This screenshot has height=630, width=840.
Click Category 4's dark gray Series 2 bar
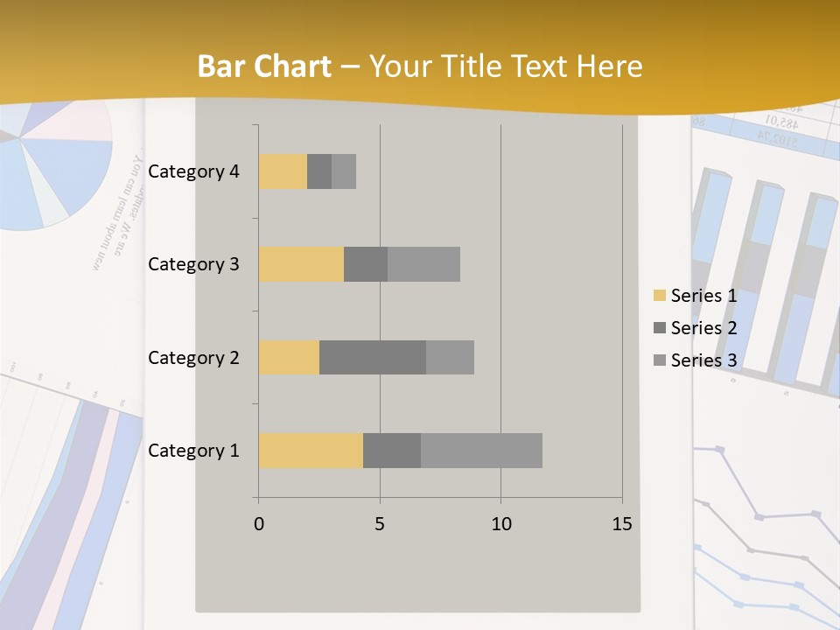pyautogui.click(x=319, y=171)
